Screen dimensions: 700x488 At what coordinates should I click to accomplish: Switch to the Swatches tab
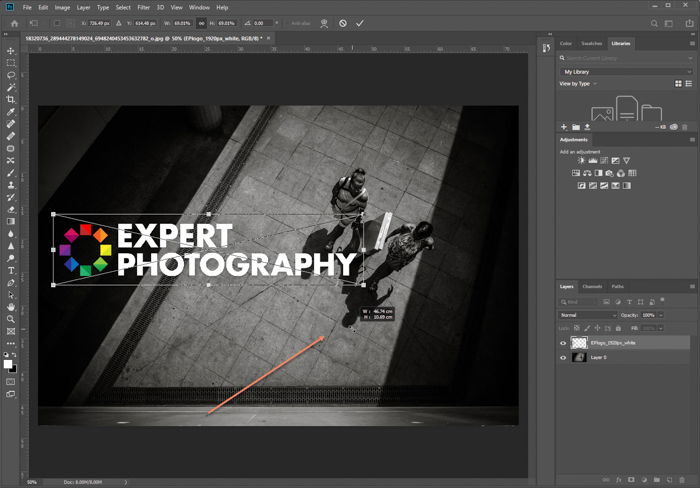click(592, 43)
